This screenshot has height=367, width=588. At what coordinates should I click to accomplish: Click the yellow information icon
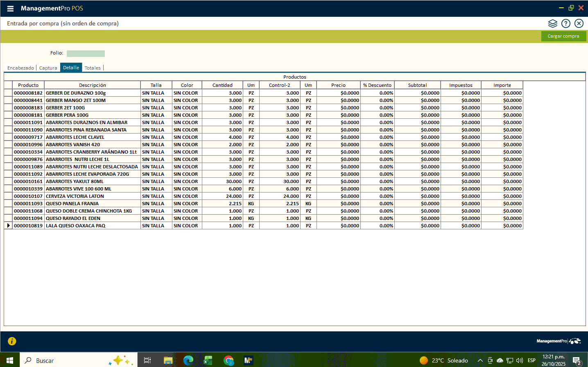coord(12,341)
